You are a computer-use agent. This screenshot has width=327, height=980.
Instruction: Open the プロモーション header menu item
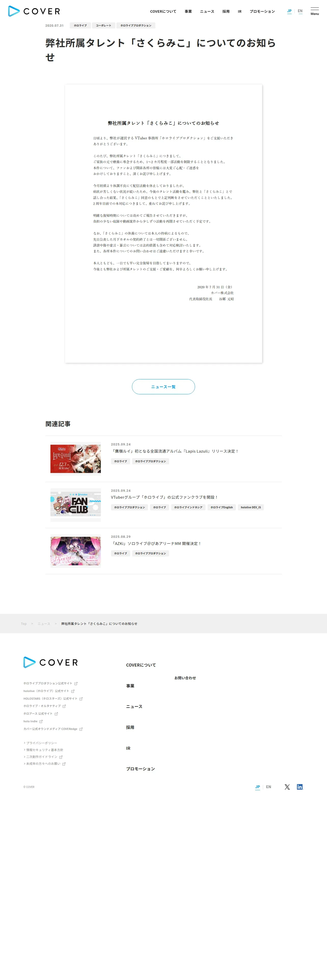pyautogui.click(x=262, y=11)
